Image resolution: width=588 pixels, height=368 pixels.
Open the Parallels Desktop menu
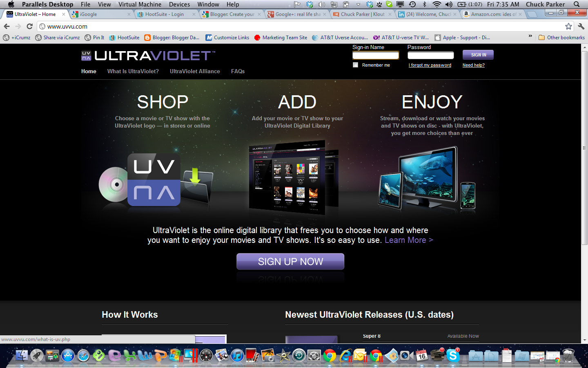tap(48, 4)
